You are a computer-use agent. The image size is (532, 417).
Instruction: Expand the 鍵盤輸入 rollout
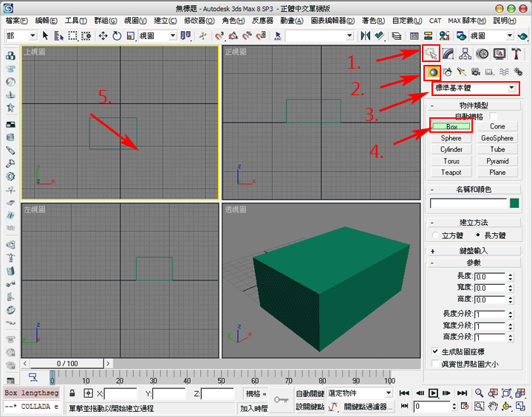click(x=474, y=251)
